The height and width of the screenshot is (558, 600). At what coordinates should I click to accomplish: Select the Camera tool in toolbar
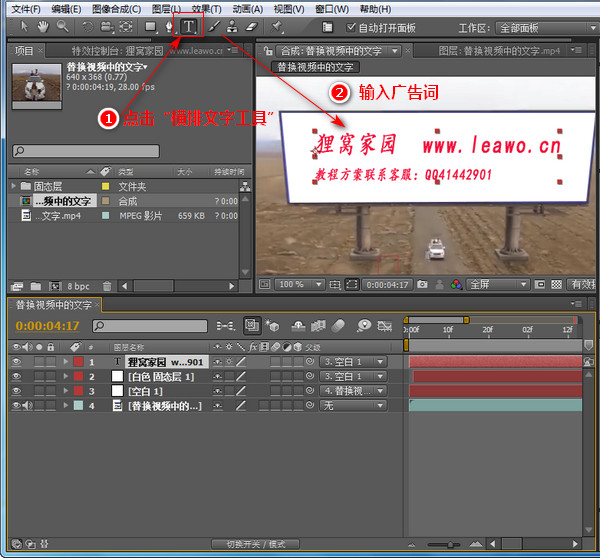click(107, 27)
